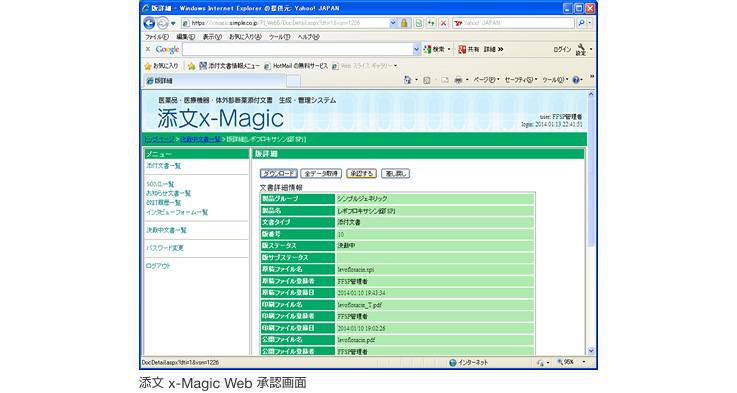737x393 pixels.
Task: Click the levofloxacin_T.pdf print file value
Action: pyautogui.click(x=360, y=305)
